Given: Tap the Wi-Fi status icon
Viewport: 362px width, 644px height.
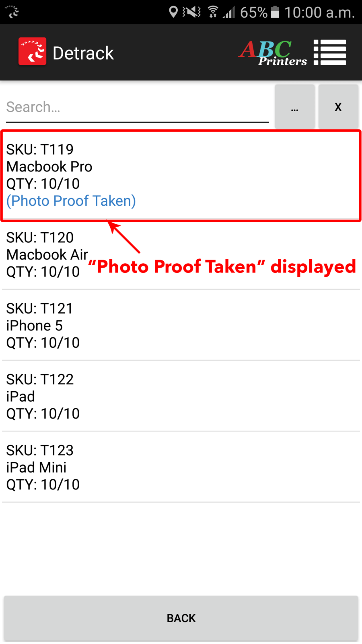Looking at the screenshot, I should [x=213, y=12].
